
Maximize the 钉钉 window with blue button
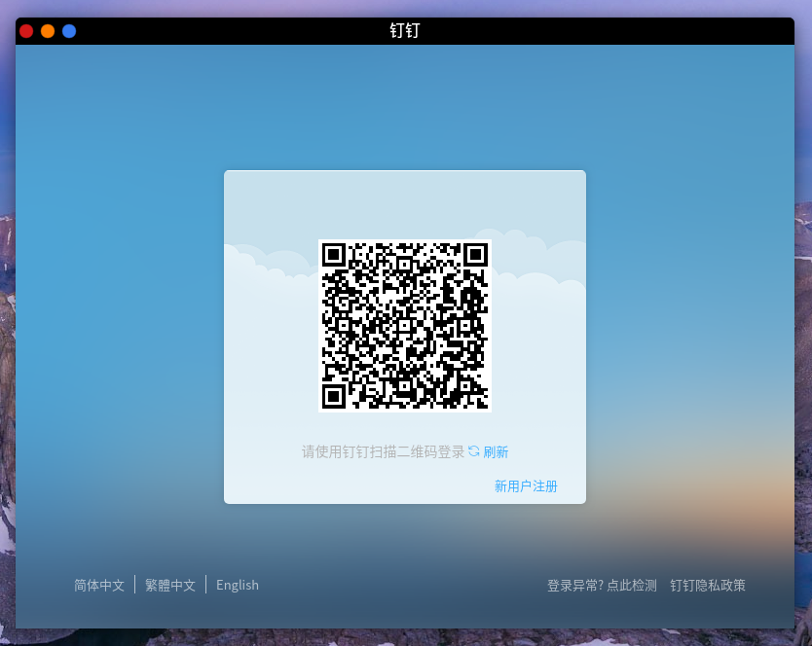point(69,31)
